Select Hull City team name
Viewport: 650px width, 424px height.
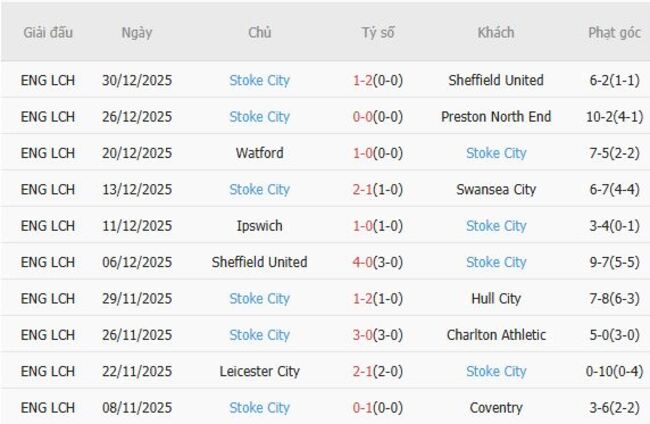tap(495, 298)
